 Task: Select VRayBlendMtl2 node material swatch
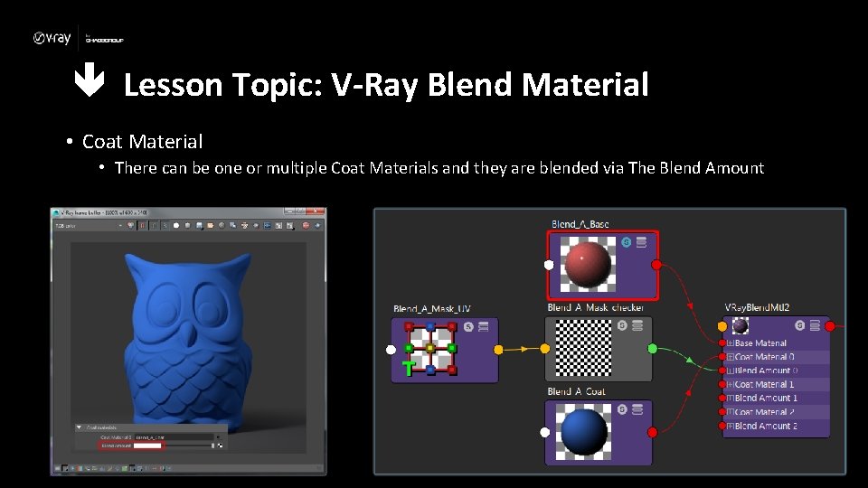[741, 326]
